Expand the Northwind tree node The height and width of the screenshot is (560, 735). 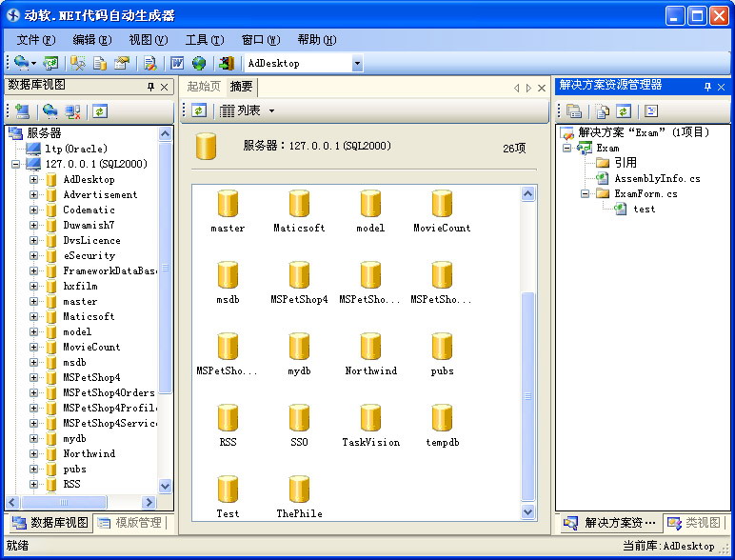33,454
